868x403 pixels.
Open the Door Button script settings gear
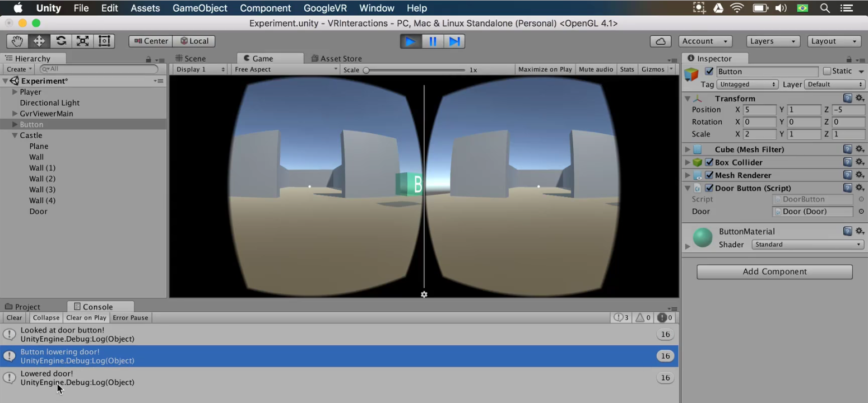pyautogui.click(x=860, y=188)
